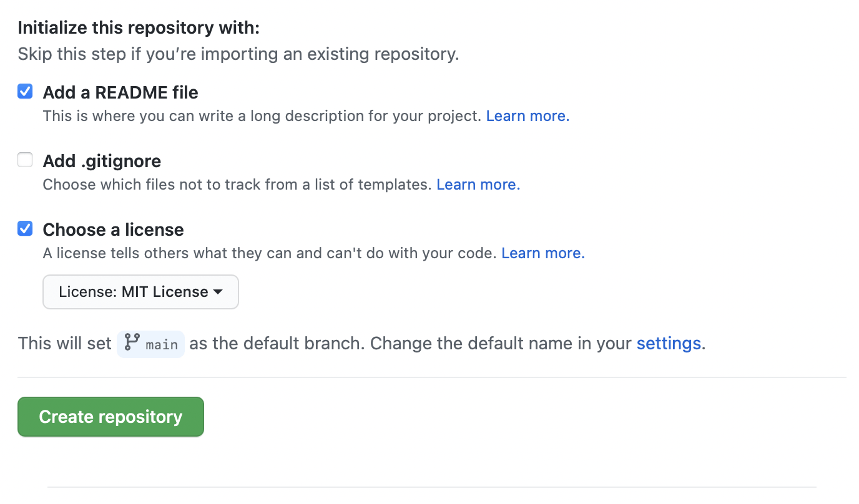This screenshot has width=859, height=504.
Task: Open the default branch settings link
Action: pos(669,343)
